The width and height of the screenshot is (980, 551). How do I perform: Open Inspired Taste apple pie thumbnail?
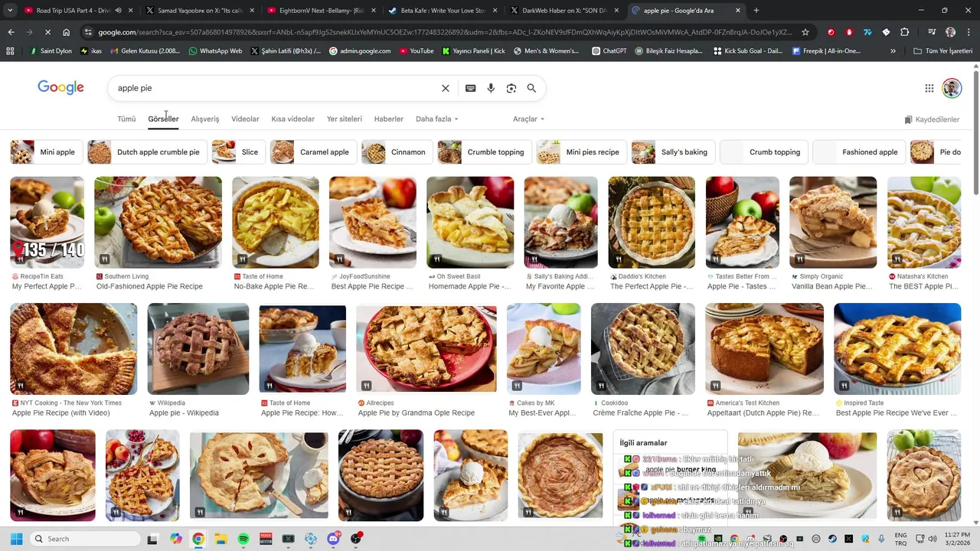point(897,349)
